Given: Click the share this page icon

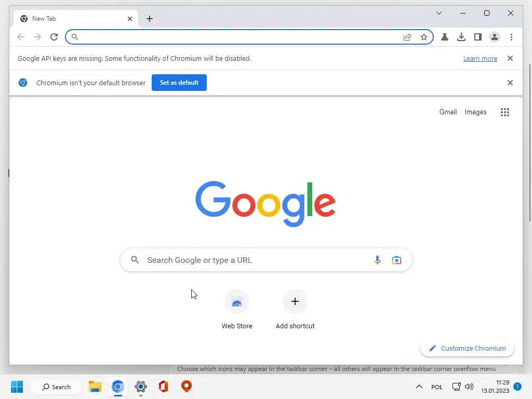Looking at the screenshot, I should click(407, 37).
